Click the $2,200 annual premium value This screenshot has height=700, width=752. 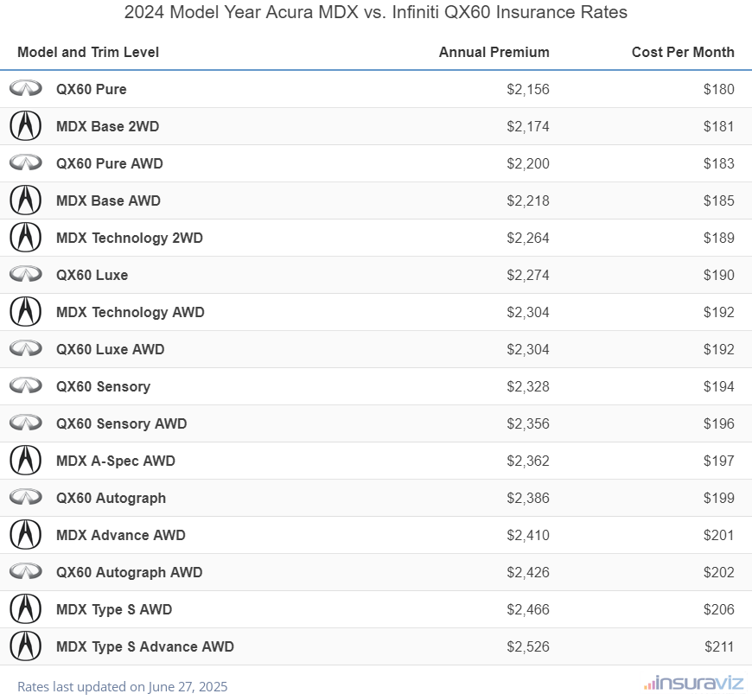coord(528,163)
